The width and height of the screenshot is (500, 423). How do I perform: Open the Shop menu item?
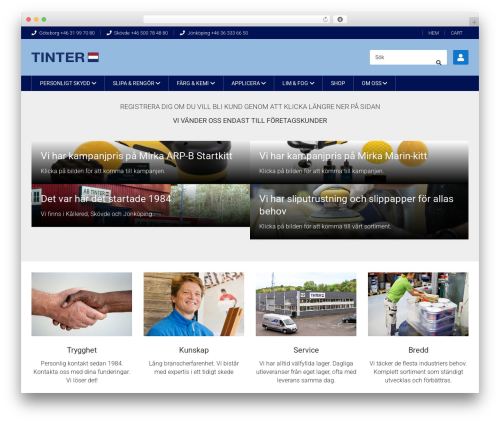(x=338, y=83)
